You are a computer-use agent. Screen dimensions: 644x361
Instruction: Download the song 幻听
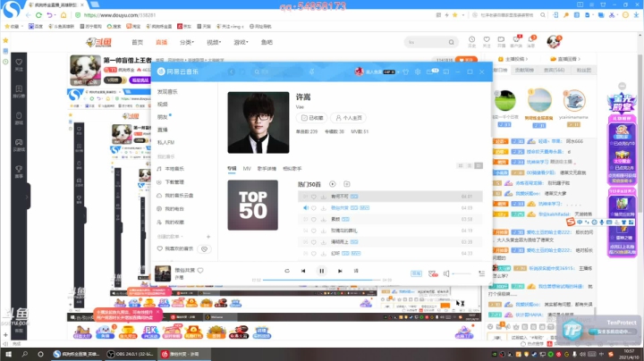(x=324, y=254)
